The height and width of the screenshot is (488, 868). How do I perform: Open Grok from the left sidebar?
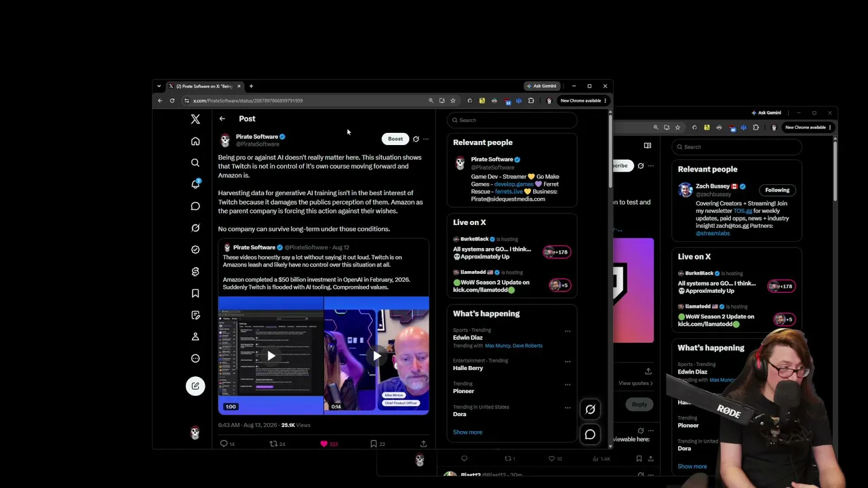(195, 228)
